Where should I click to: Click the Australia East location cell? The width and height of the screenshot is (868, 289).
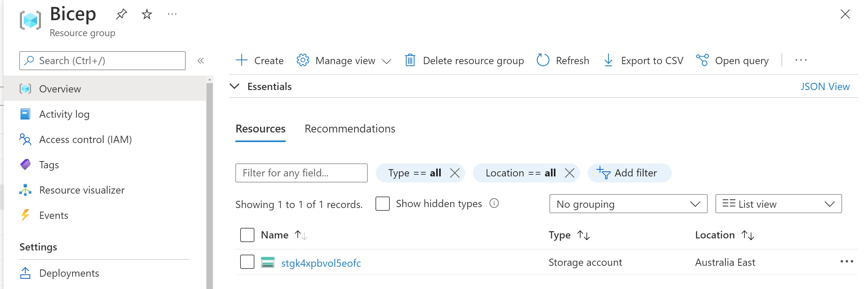point(725,262)
